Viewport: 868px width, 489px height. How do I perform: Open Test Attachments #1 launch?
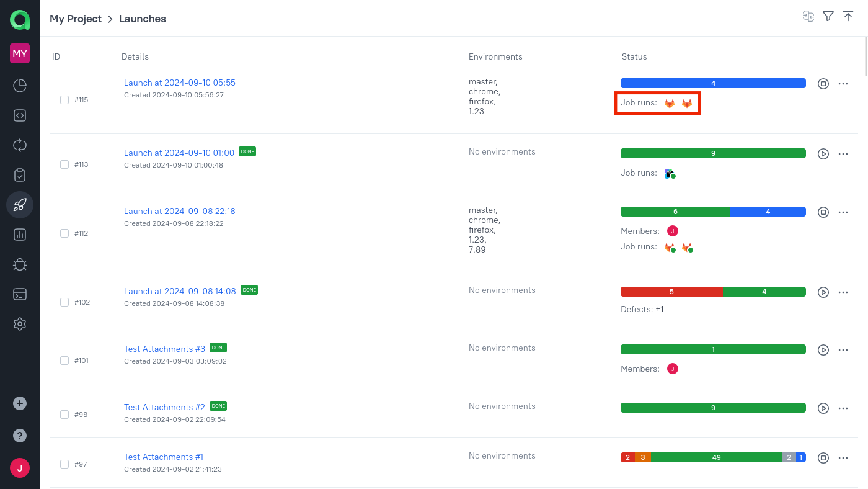point(164,457)
